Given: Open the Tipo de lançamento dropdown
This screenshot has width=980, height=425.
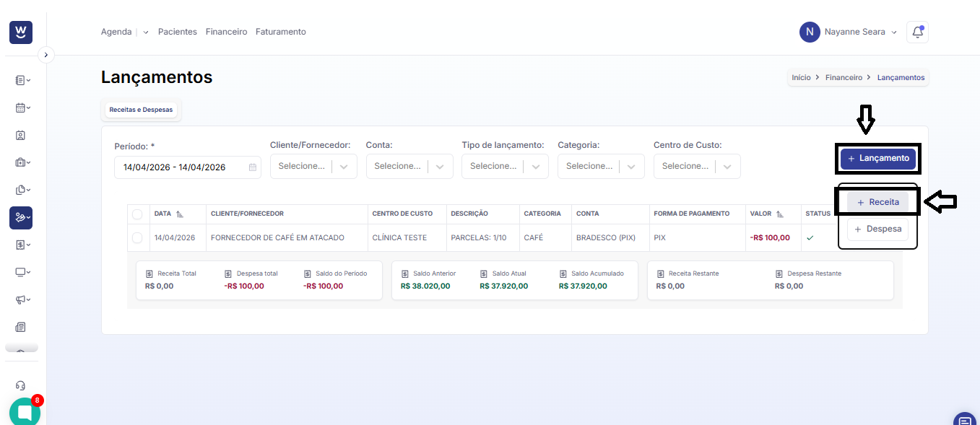Looking at the screenshot, I should coord(505,166).
